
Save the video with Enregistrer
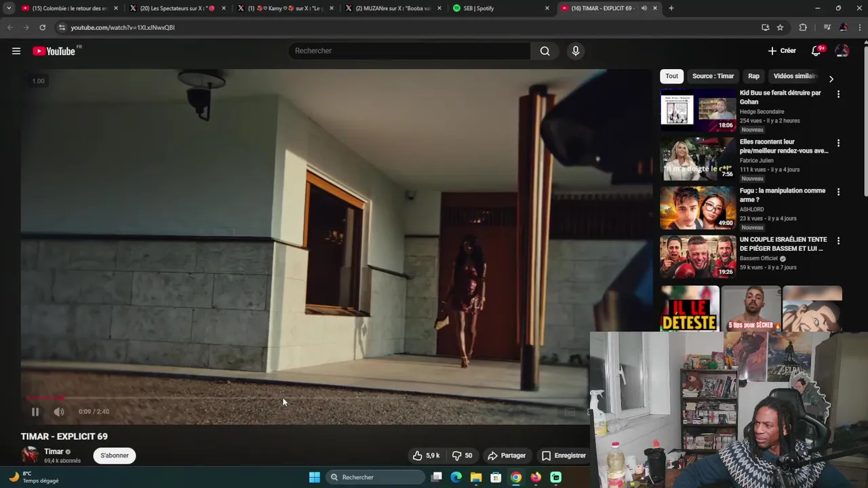564,455
